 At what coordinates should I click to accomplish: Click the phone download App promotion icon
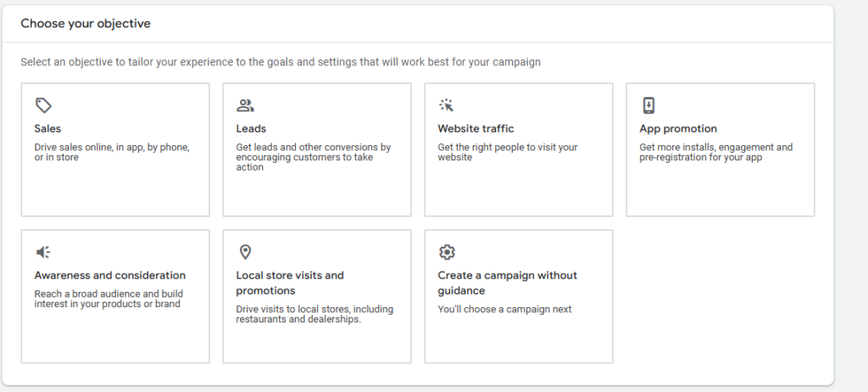648,105
